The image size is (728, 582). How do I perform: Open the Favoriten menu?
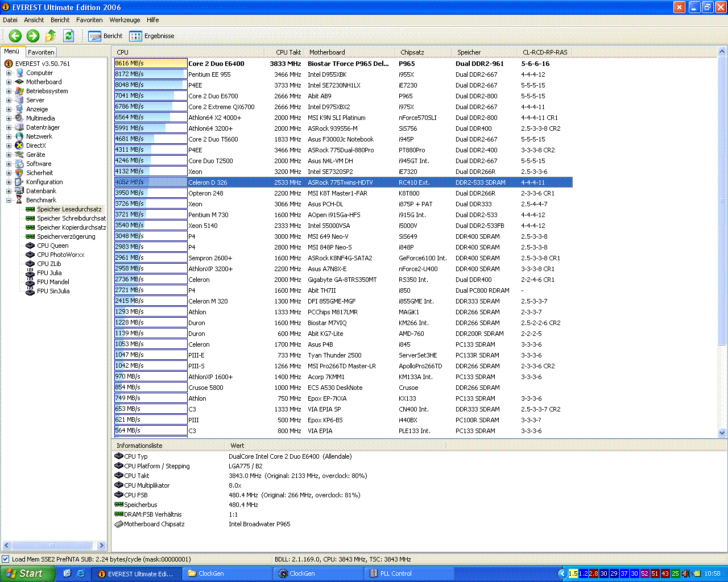pos(89,20)
